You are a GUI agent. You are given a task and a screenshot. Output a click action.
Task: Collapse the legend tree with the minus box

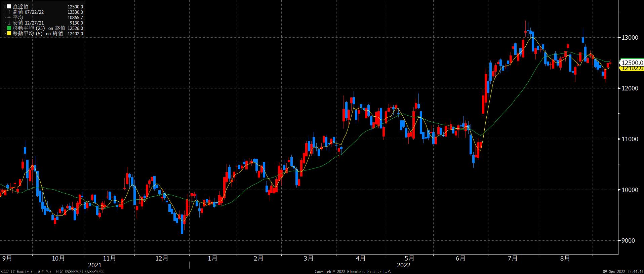point(5,7)
